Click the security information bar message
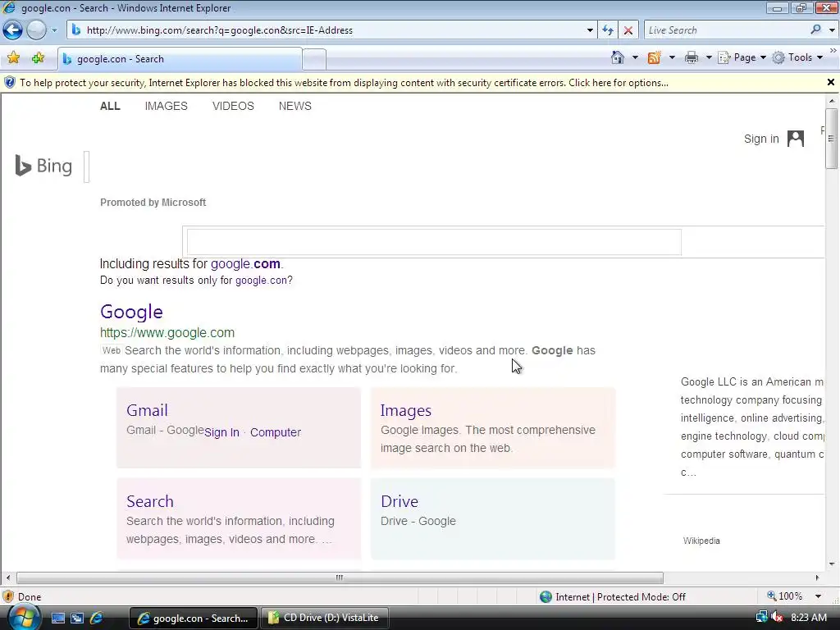840x630 pixels. pos(344,83)
